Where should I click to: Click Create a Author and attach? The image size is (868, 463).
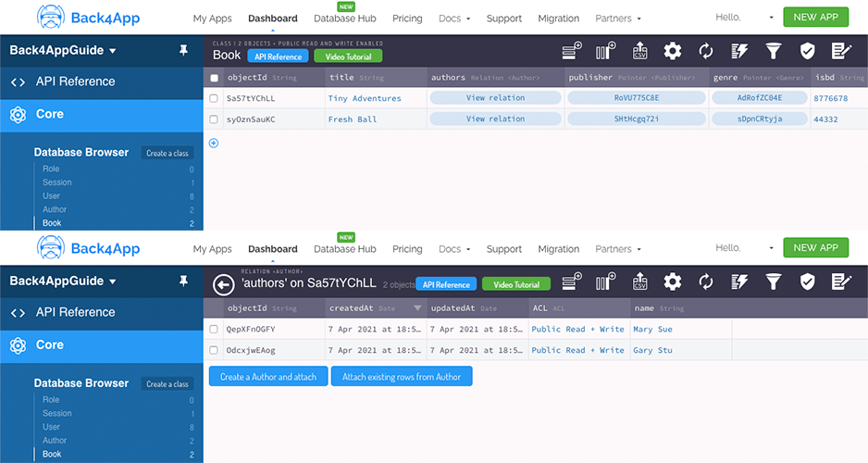click(268, 377)
